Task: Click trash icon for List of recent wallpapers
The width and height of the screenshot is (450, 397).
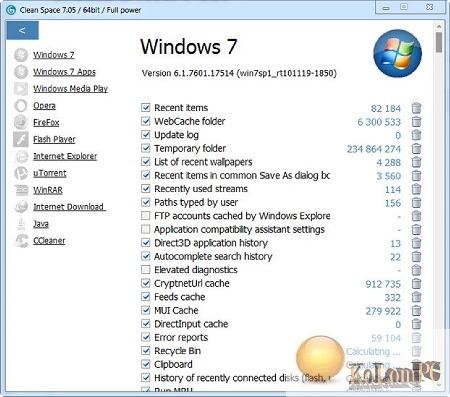Action: click(x=416, y=162)
